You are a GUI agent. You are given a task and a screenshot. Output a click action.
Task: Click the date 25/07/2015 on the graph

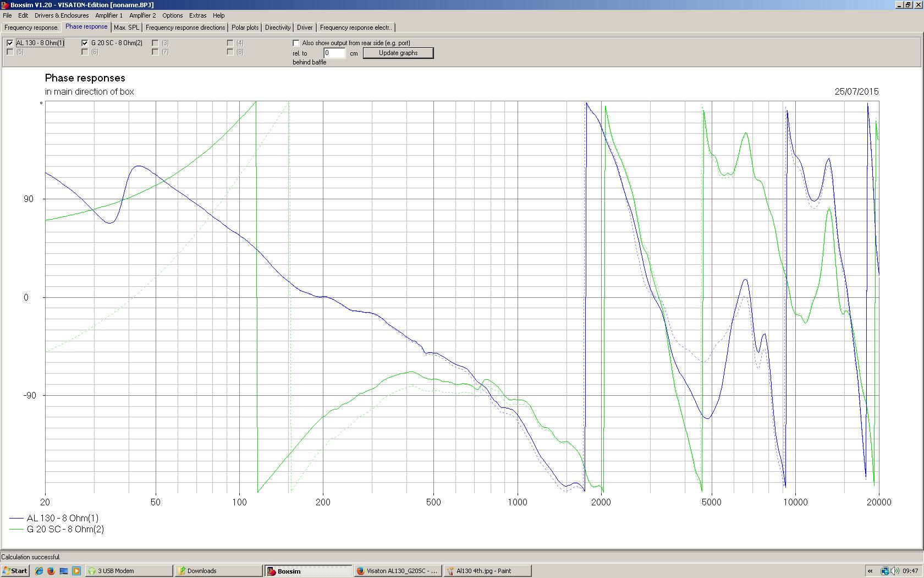[856, 91]
